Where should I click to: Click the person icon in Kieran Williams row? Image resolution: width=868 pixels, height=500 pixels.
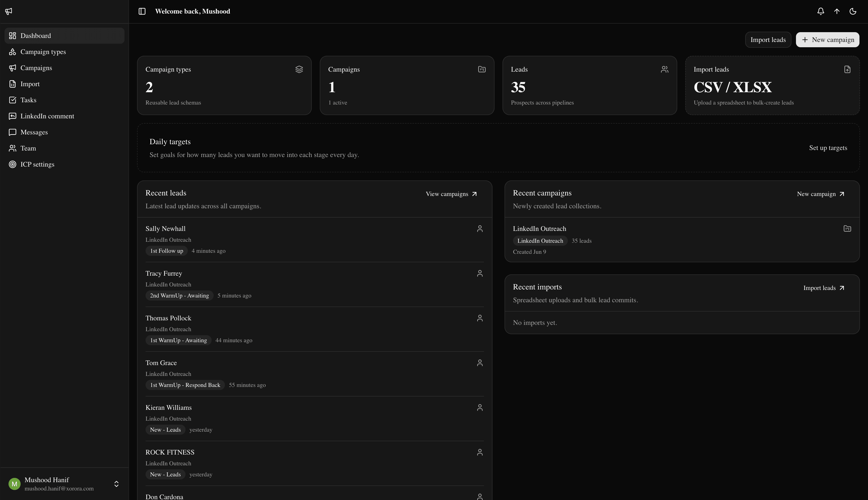pos(480,408)
